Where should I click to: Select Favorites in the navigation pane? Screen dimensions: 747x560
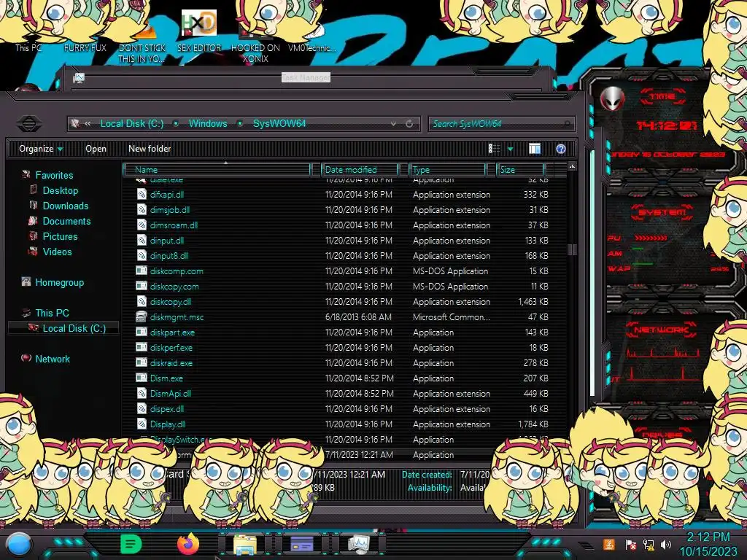tap(54, 175)
